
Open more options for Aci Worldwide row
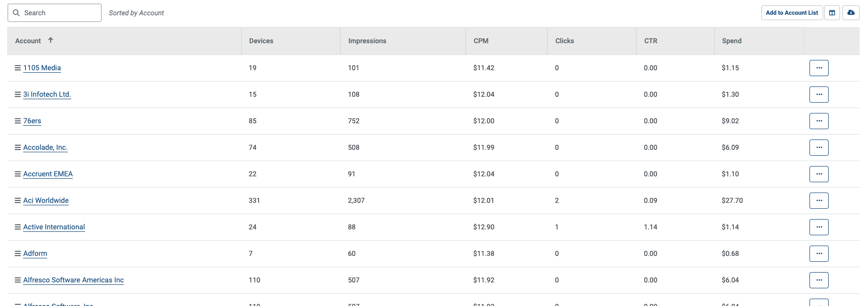click(819, 200)
